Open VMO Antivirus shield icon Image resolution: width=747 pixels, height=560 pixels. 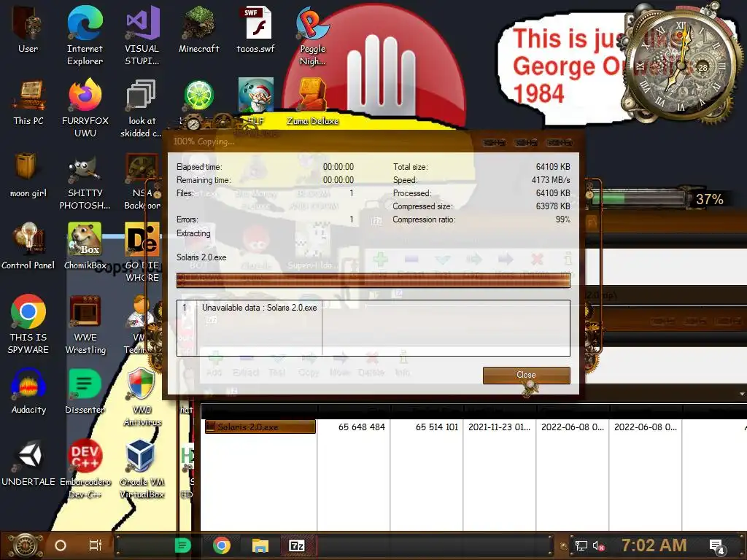[142, 396]
